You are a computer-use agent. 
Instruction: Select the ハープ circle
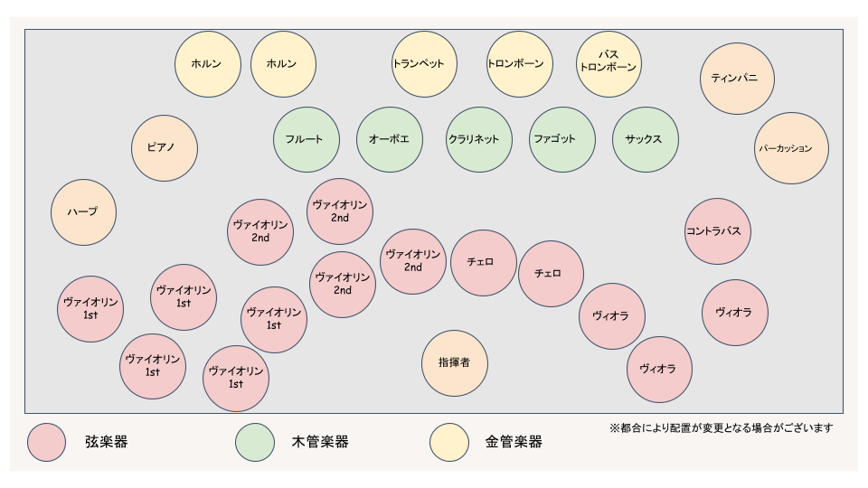click(x=83, y=212)
